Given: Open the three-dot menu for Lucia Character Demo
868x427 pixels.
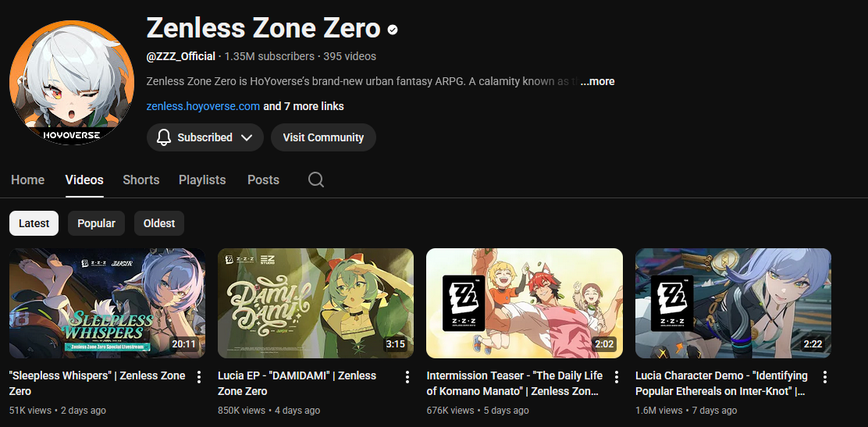Looking at the screenshot, I should pos(825,377).
